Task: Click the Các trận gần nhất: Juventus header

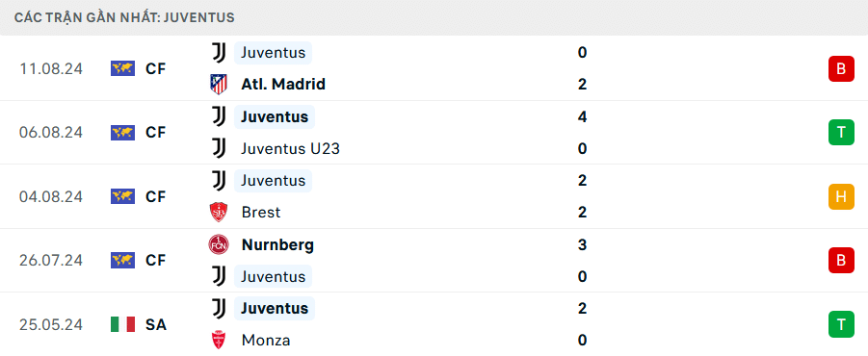Action: coord(124,17)
